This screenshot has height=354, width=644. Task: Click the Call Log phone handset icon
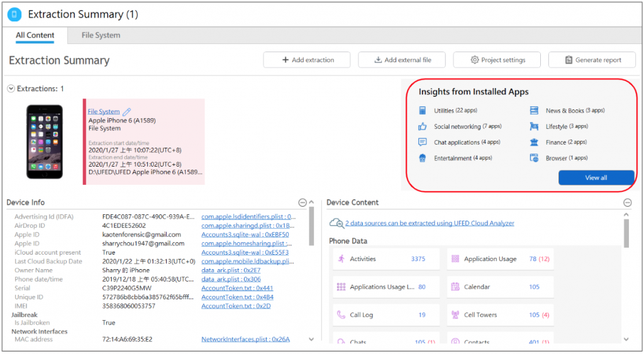pos(341,314)
